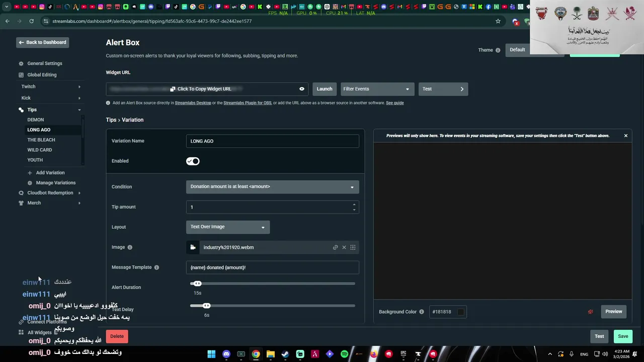This screenshot has height=362, width=644.
Task: Click the link icon in the Image row
Action: (335, 247)
